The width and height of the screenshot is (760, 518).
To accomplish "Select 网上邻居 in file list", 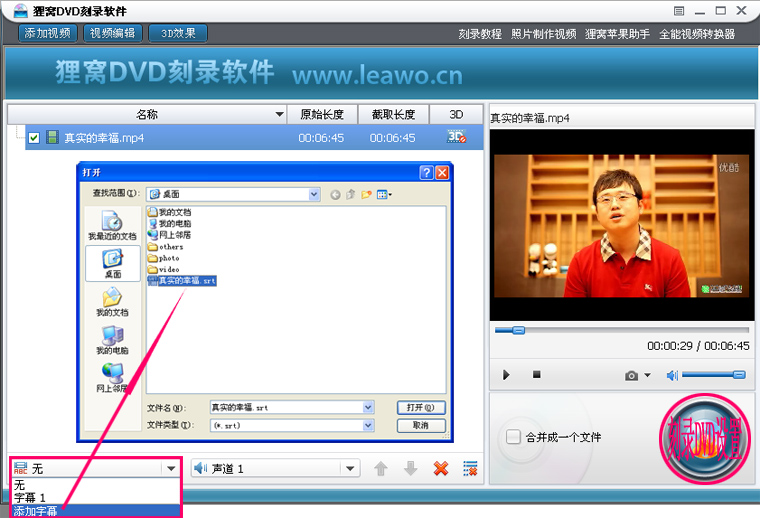I will point(170,235).
